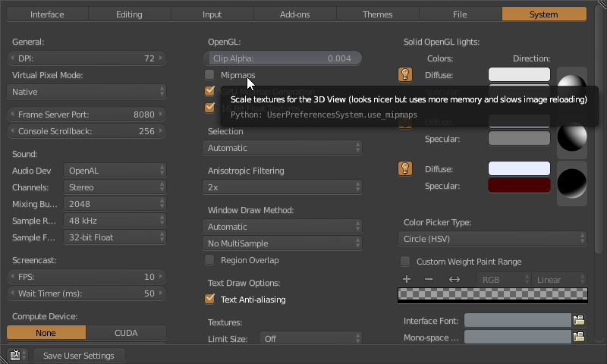This screenshot has width=607, height=364.
Task: Decrease Wait Timer with left arrow
Action: click(12, 293)
